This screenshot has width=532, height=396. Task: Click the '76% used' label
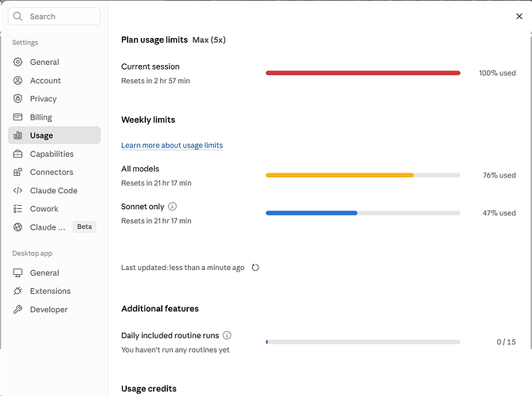[499, 175]
